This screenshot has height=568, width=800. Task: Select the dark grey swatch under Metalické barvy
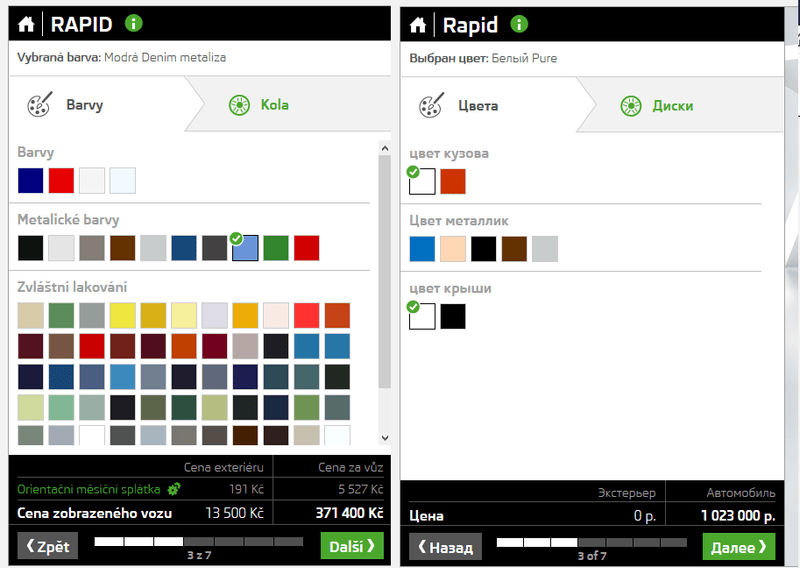[x=214, y=248]
